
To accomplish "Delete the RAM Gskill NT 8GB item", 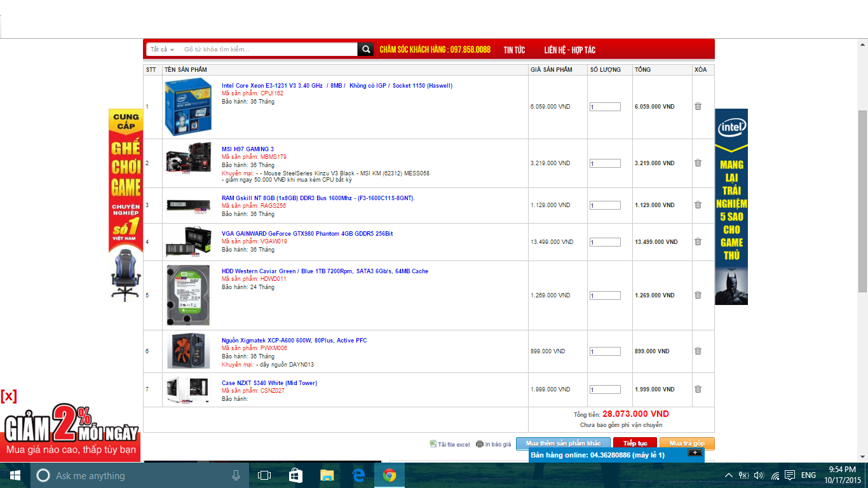I will click(x=698, y=205).
